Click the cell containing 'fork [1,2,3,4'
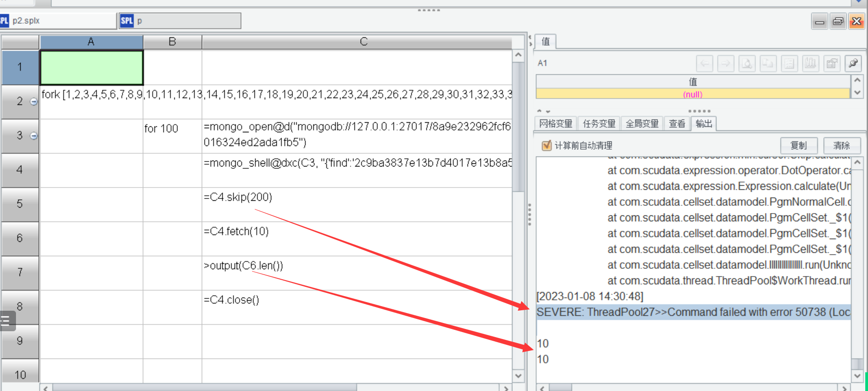The height and width of the screenshot is (391, 868). (91, 102)
